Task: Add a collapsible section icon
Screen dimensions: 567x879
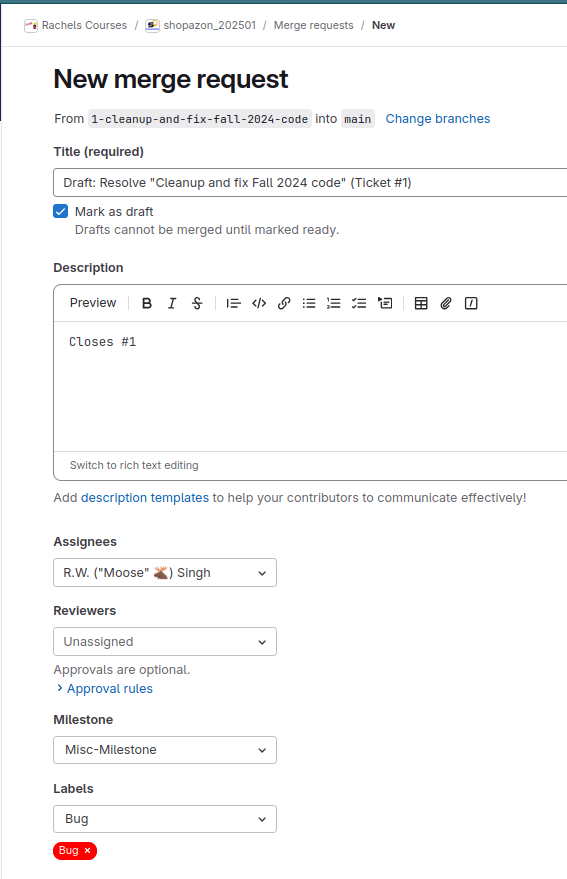Action: (385, 303)
